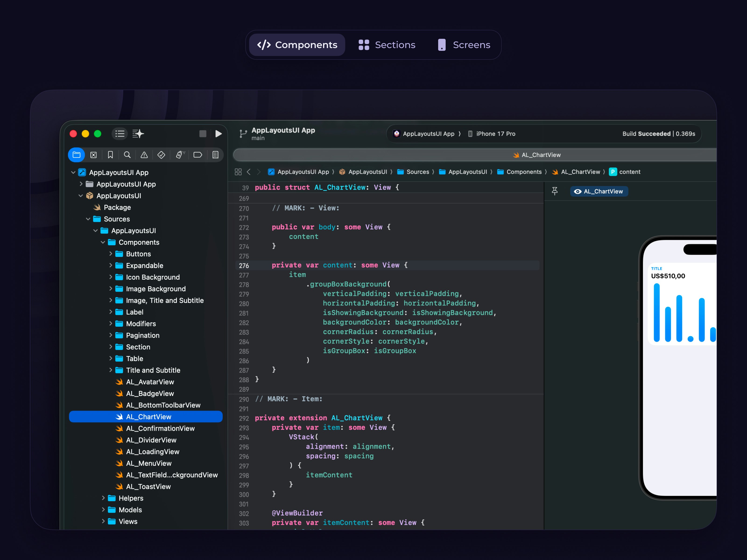Expand the Buttons folder
Viewport: 747px width, 560px height.
[x=110, y=254]
